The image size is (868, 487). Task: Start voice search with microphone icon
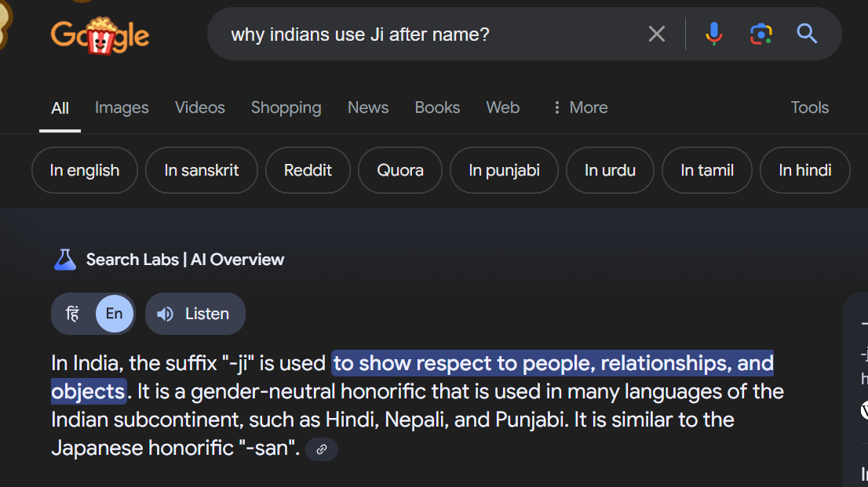coord(713,34)
